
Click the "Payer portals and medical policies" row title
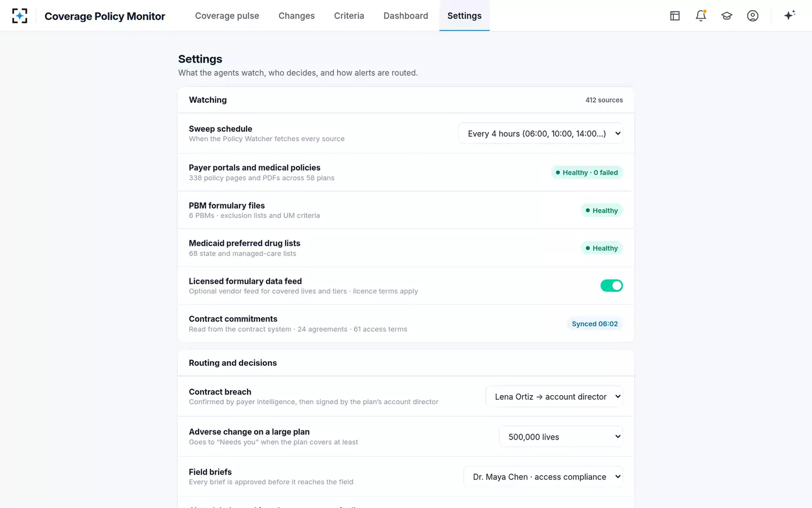point(254,168)
